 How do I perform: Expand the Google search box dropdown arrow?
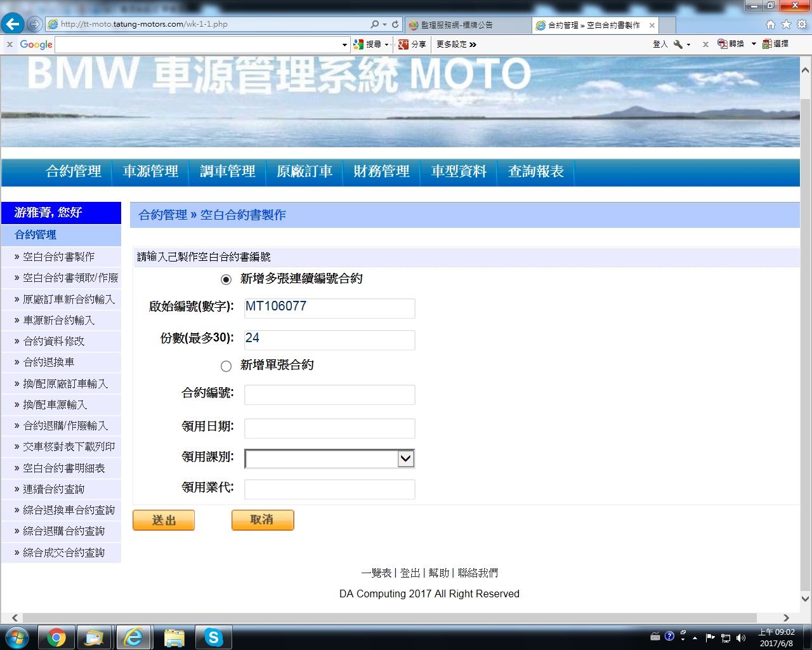344,44
